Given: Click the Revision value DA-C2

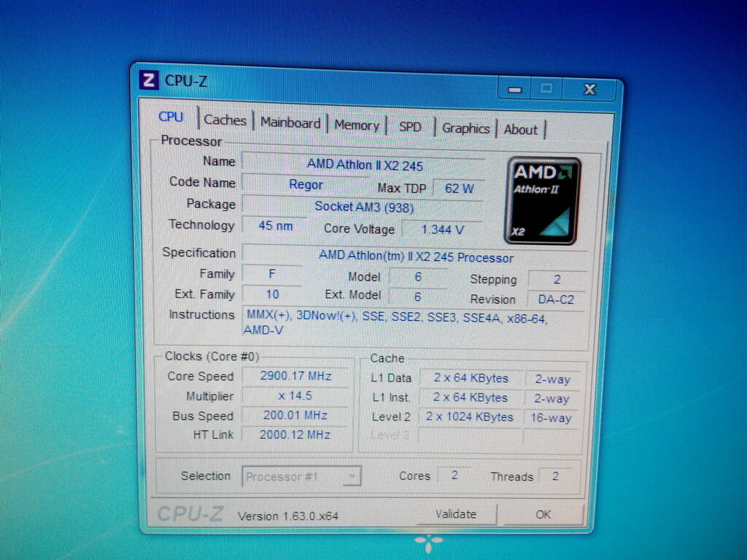Looking at the screenshot, I should pyautogui.click(x=556, y=300).
